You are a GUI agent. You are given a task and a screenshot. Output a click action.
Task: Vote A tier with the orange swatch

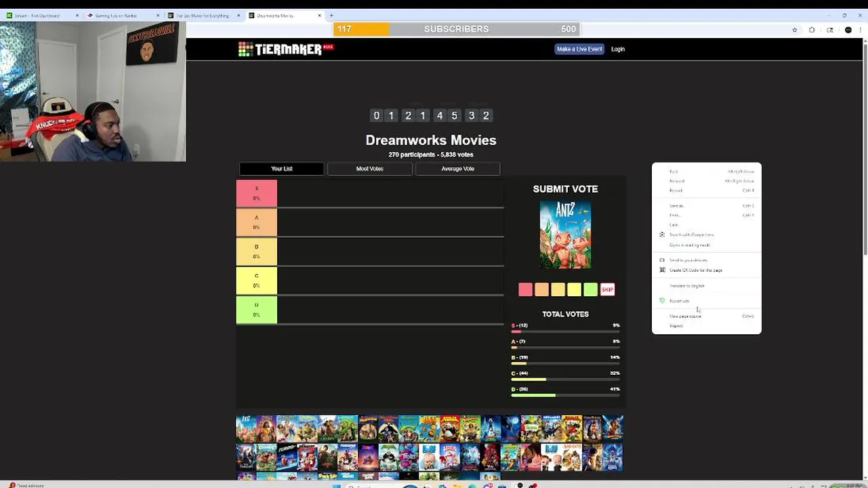(x=541, y=289)
